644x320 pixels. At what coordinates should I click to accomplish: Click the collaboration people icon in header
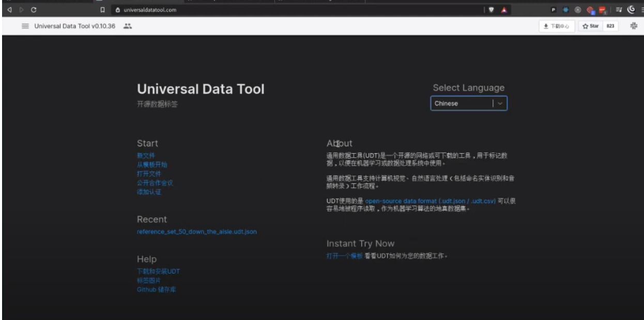pos(127,26)
